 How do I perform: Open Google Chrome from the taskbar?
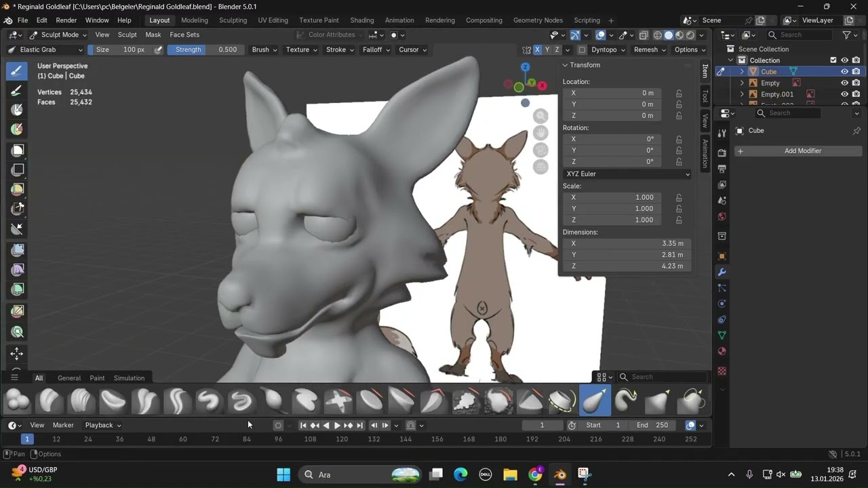(x=536, y=474)
